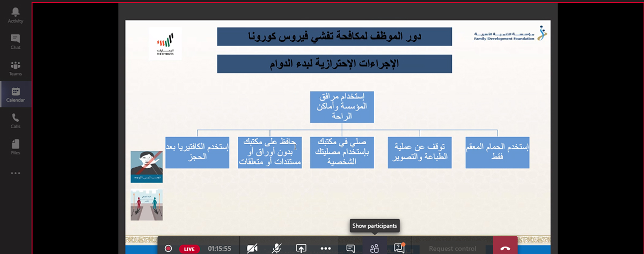This screenshot has height=254, width=644.
Task: Click Request control
Action: (452, 249)
